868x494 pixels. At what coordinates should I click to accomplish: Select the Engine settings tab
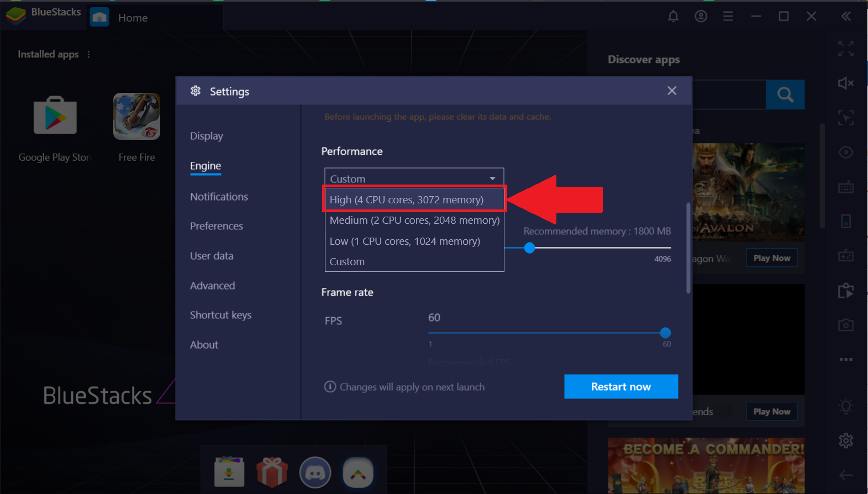(206, 166)
